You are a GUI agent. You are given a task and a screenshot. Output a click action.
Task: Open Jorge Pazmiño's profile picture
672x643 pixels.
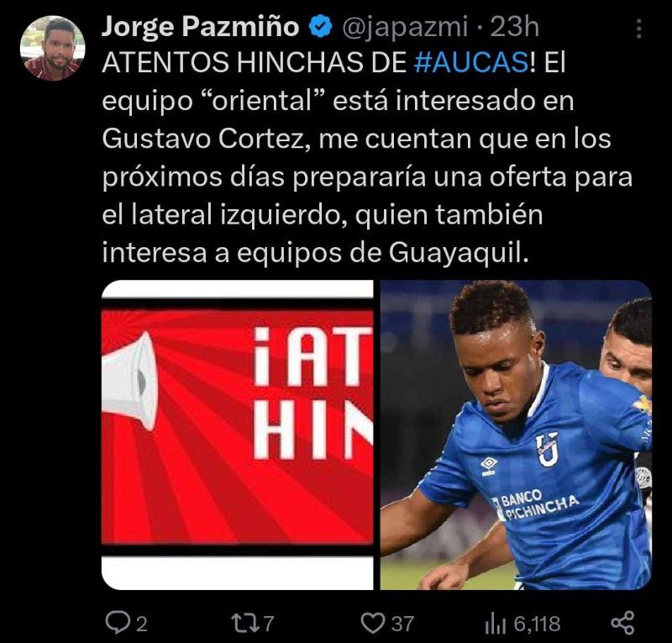(52, 48)
